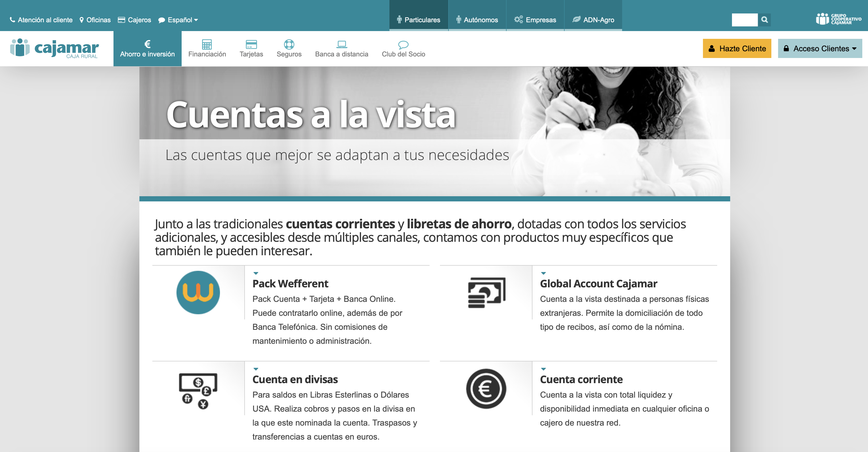This screenshot has height=452, width=868.
Task: Click the Wefferent circular logo
Action: click(198, 293)
